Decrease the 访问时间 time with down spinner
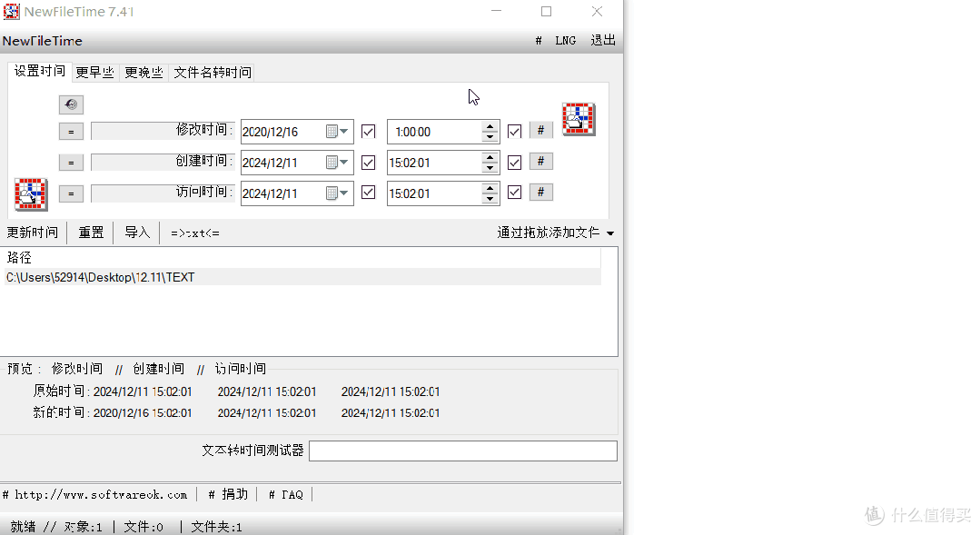Image resolution: width=980 pixels, height=535 pixels. tap(490, 199)
